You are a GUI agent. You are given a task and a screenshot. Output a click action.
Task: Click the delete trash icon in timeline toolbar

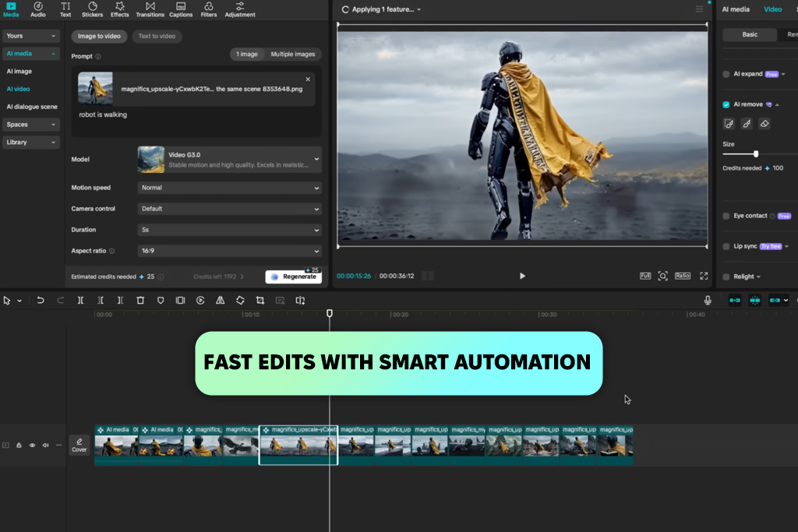point(140,300)
